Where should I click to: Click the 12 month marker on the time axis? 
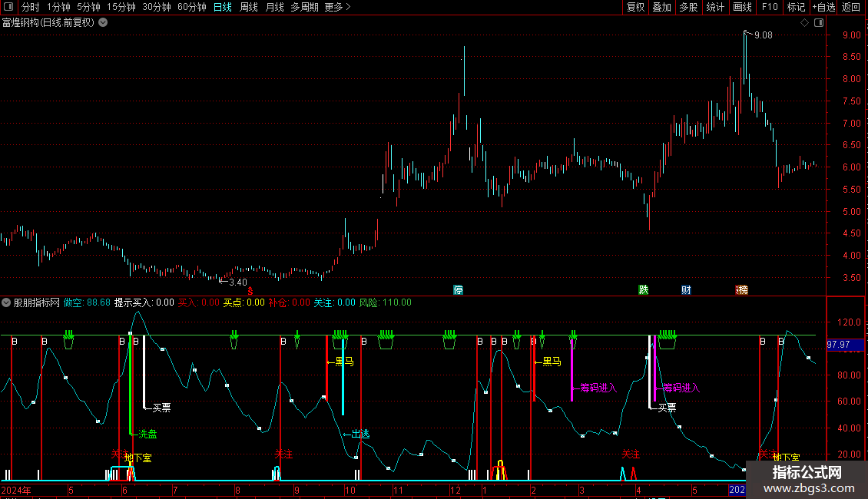(455, 490)
